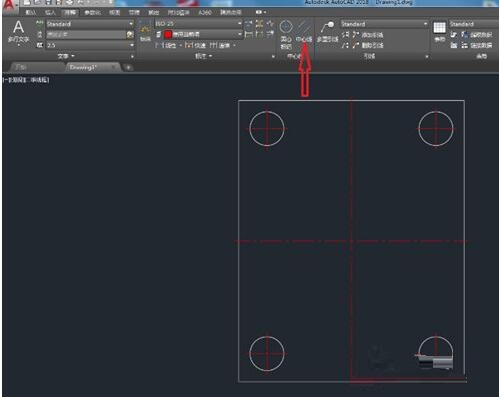Toggle the ribbon minimize button
499x397 pixels.
(x=260, y=12)
